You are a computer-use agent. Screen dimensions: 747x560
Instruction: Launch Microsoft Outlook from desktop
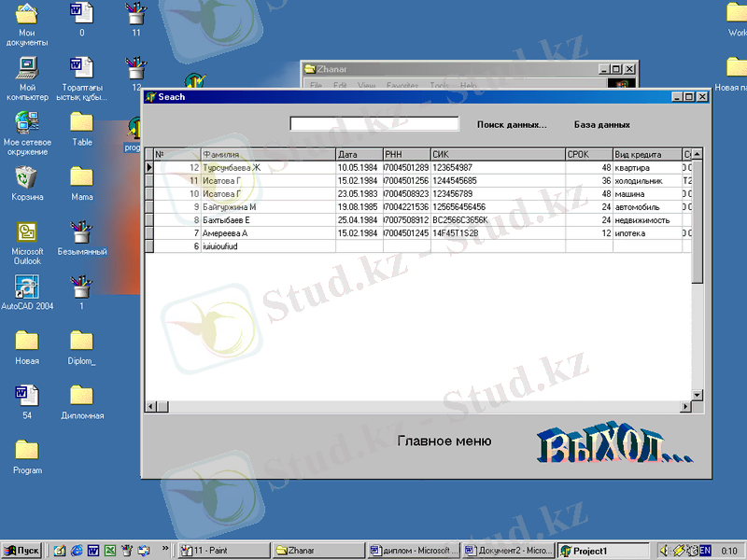point(27,243)
